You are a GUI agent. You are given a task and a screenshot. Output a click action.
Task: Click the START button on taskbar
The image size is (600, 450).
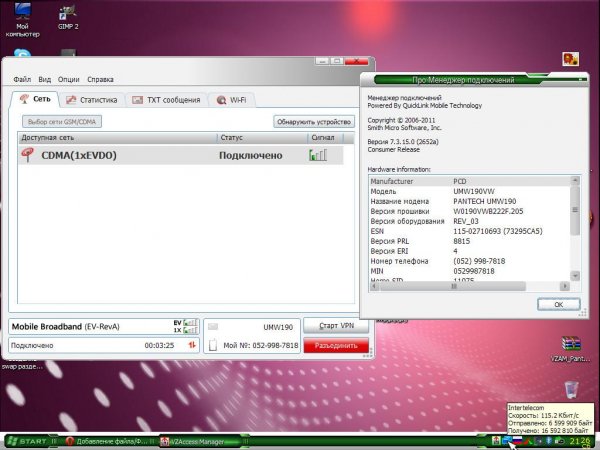pyautogui.click(x=28, y=442)
